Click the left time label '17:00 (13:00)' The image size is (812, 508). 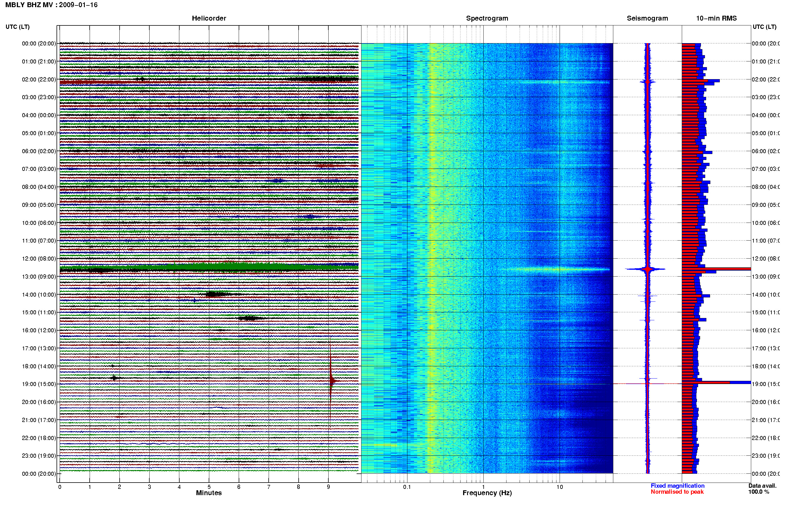click(39, 348)
